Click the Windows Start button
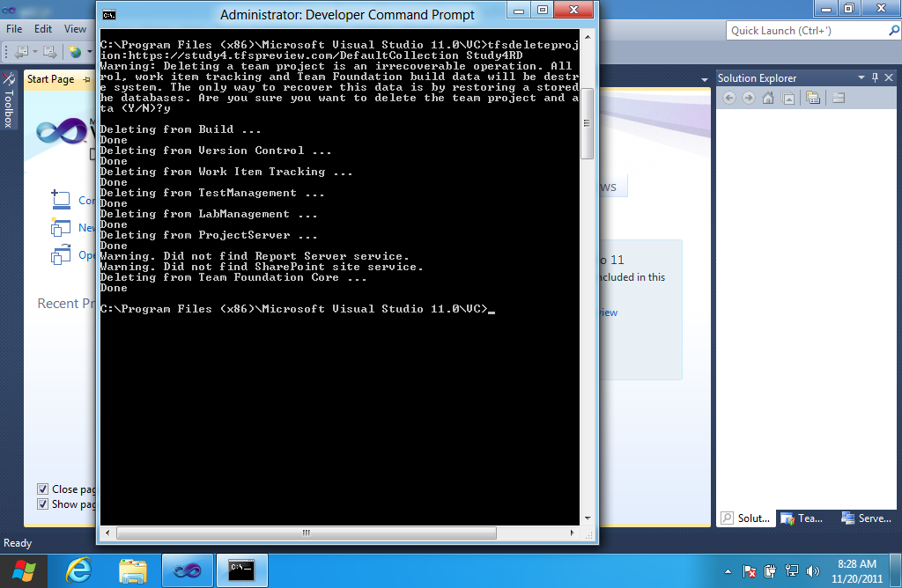The width and height of the screenshot is (902, 588). click(x=24, y=570)
